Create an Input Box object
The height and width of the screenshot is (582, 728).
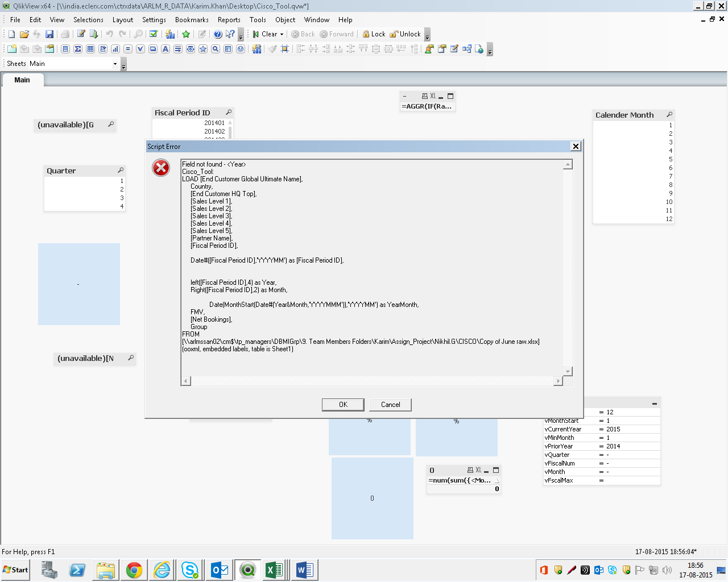(x=128, y=49)
